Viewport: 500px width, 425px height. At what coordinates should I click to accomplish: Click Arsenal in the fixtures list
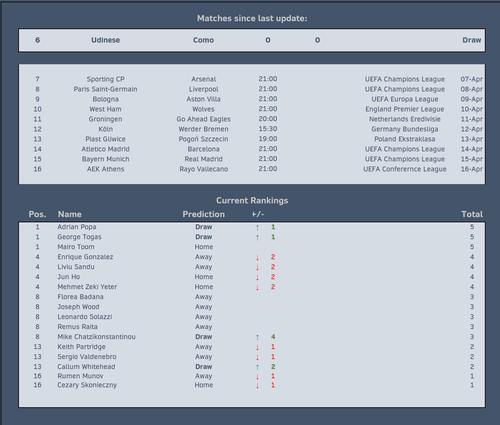[203, 79]
